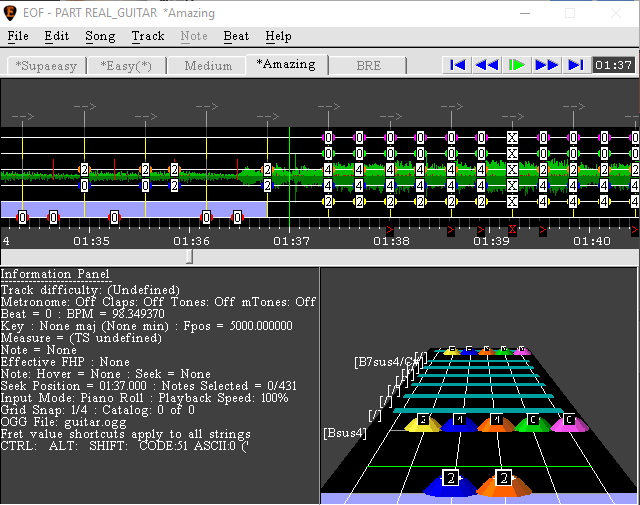The width and height of the screenshot is (640, 505).
Task: Click the timeline label 01:36
Action: (191, 241)
